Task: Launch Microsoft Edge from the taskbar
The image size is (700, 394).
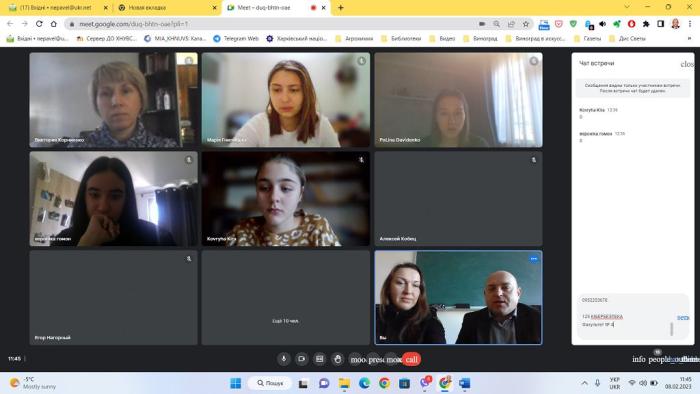Action: point(364,383)
